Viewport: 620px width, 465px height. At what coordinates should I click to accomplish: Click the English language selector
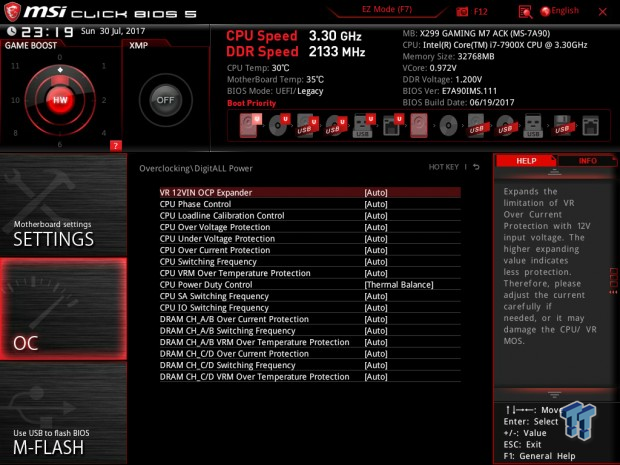[x=565, y=11]
